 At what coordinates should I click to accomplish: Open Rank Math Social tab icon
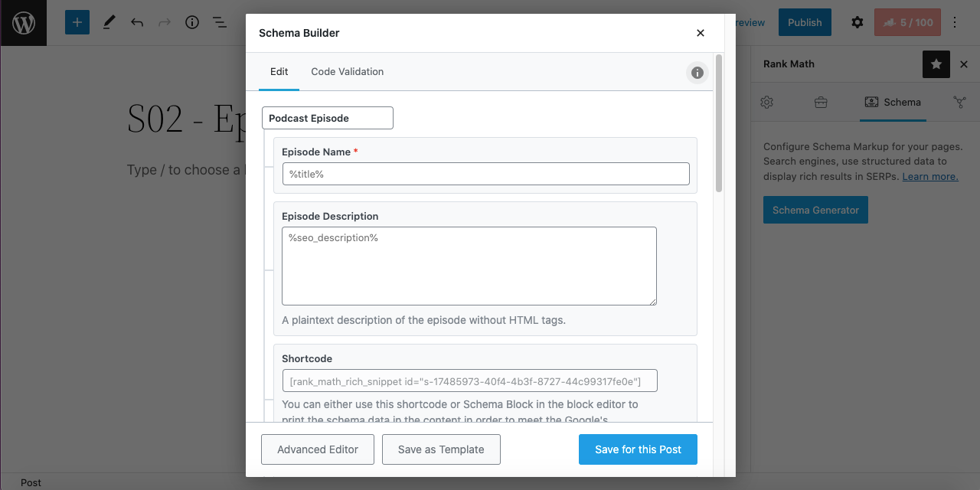pos(959,102)
